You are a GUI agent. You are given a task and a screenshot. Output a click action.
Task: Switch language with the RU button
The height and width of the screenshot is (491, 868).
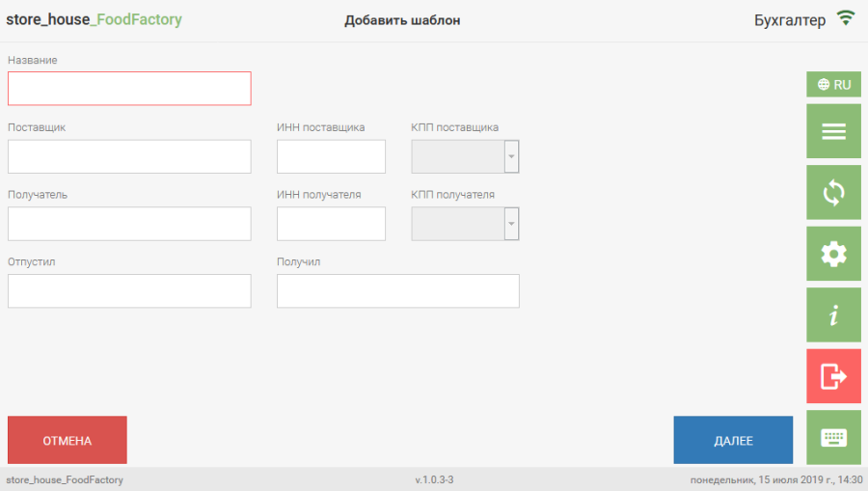click(x=833, y=84)
